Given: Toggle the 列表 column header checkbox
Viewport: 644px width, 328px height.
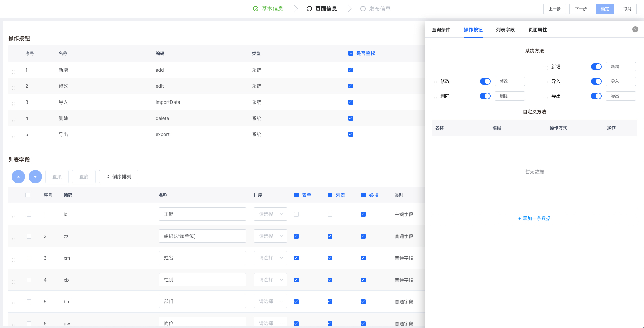Looking at the screenshot, I should coord(330,195).
